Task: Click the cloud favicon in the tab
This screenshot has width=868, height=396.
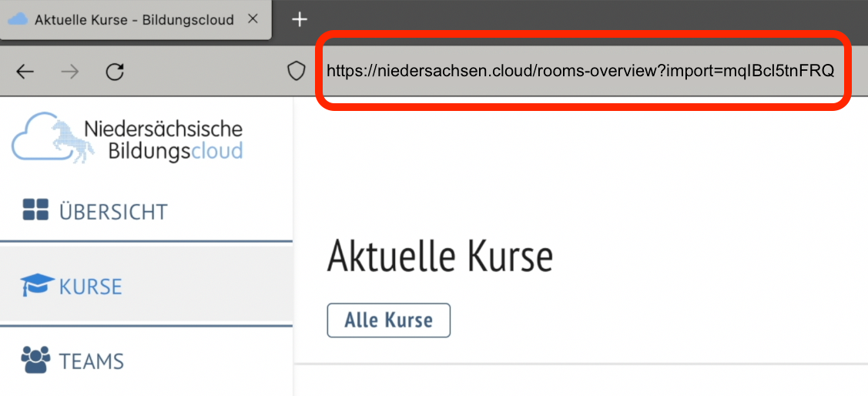Action: click(x=17, y=19)
